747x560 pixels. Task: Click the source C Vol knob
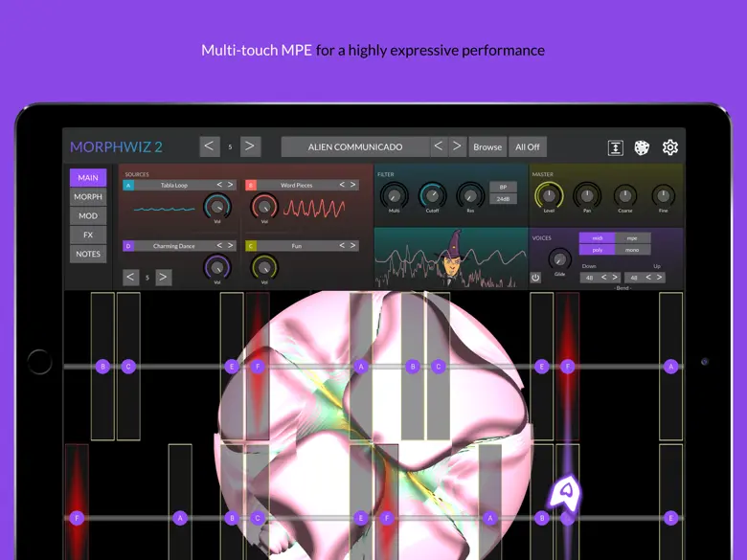[x=264, y=268]
